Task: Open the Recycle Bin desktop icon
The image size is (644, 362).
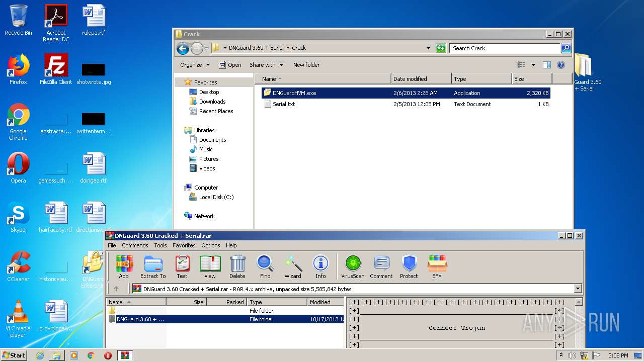Action: 18,21
